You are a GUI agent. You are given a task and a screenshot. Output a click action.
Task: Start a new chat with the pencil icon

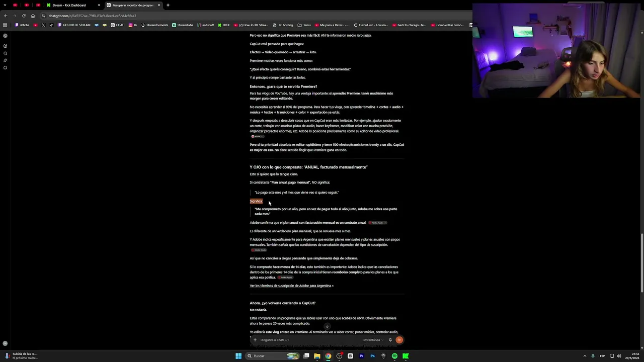[x=5, y=46]
